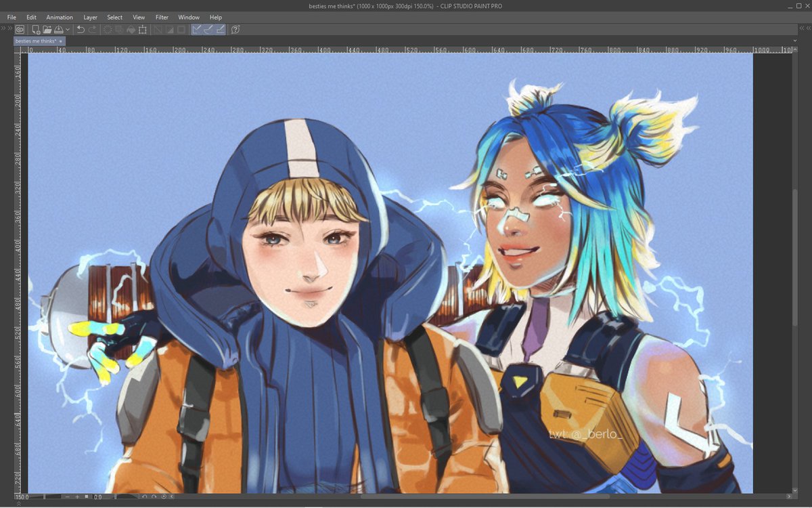812x508 pixels.
Task: Open Clip Studio Support help icon
Action: 235,29
